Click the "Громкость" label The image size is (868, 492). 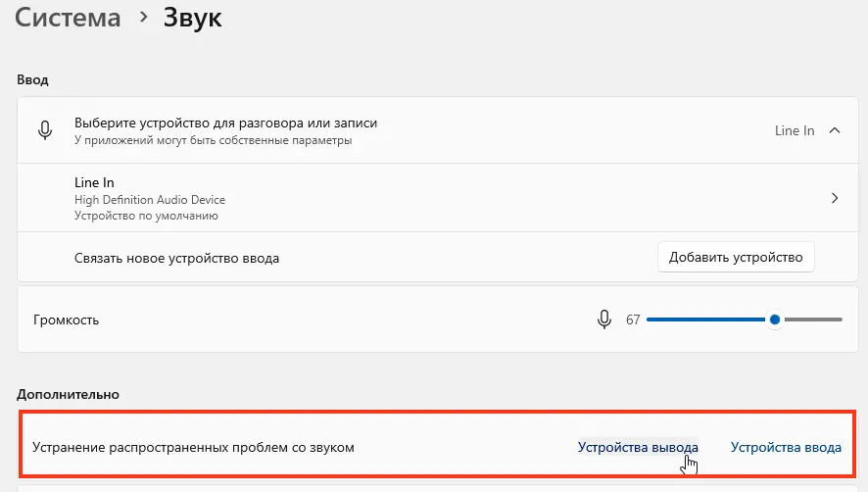tap(66, 320)
